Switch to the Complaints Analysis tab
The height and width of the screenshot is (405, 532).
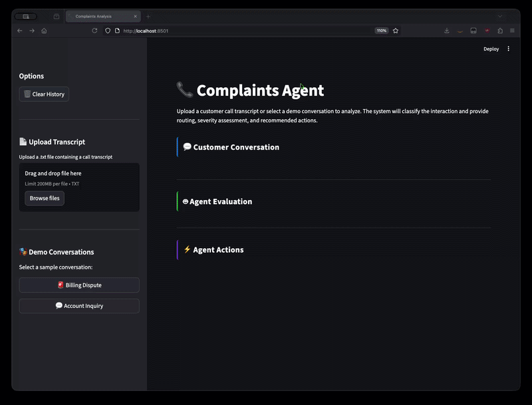[x=103, y=16]
